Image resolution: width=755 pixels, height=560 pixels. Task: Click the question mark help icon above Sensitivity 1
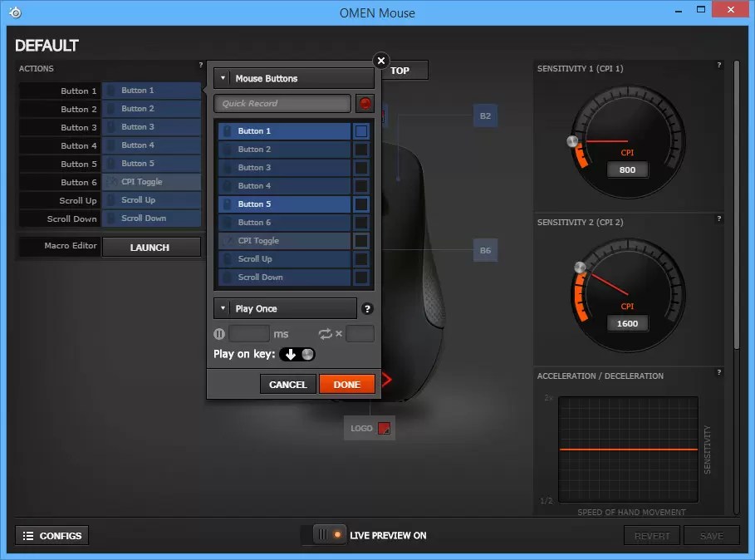click(719, 65)
